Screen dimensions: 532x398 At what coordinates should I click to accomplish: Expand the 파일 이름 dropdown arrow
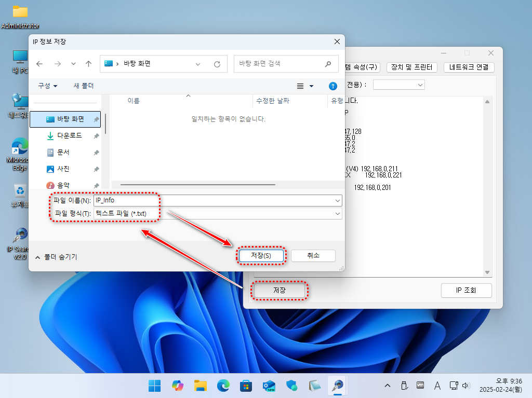[x=338, y=201]
